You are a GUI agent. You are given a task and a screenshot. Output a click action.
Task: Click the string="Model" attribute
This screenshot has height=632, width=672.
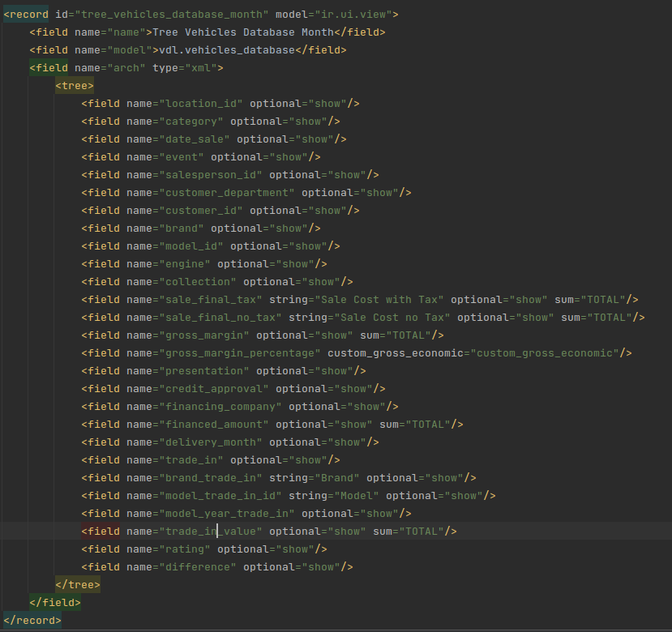[x=334, y=496]
